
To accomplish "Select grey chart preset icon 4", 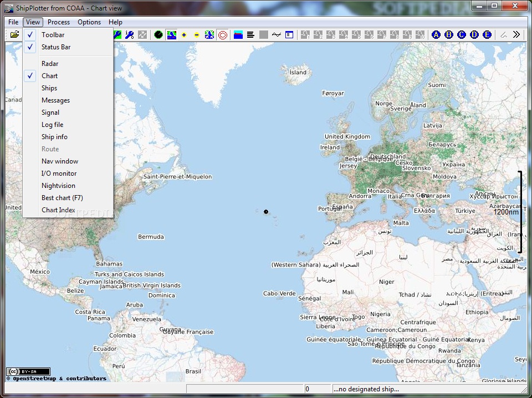I will (x=344, y=34).
